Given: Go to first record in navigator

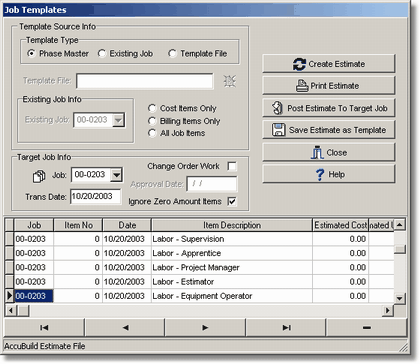Looking at the screenshot, I should coord(44,328).
